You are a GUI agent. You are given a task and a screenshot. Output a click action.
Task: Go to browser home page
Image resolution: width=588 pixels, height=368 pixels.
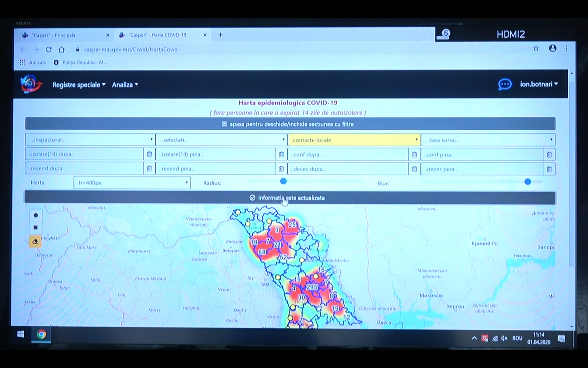click(x=62, y=49)
